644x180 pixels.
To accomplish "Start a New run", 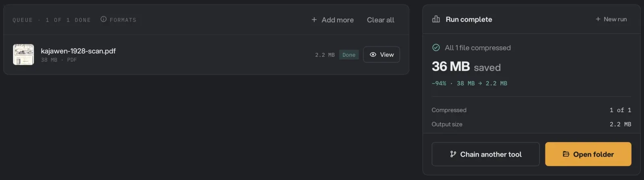I will [611, 19].
